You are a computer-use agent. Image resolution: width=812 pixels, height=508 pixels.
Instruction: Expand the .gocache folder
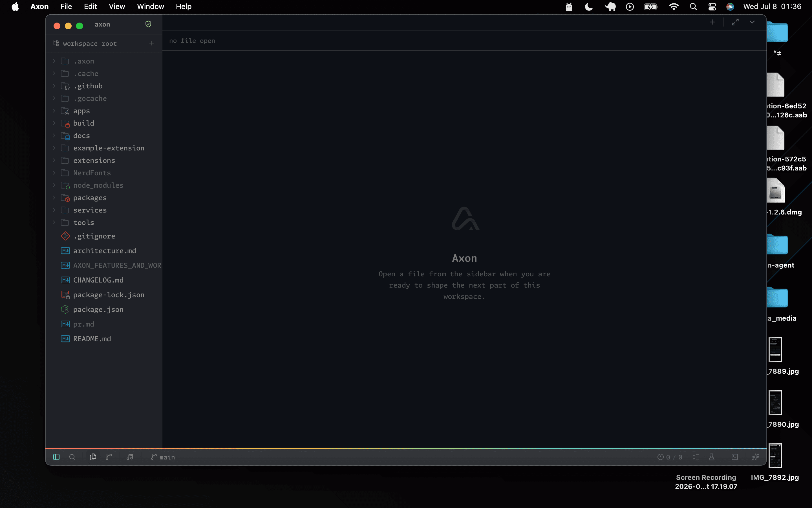(54, 98)
